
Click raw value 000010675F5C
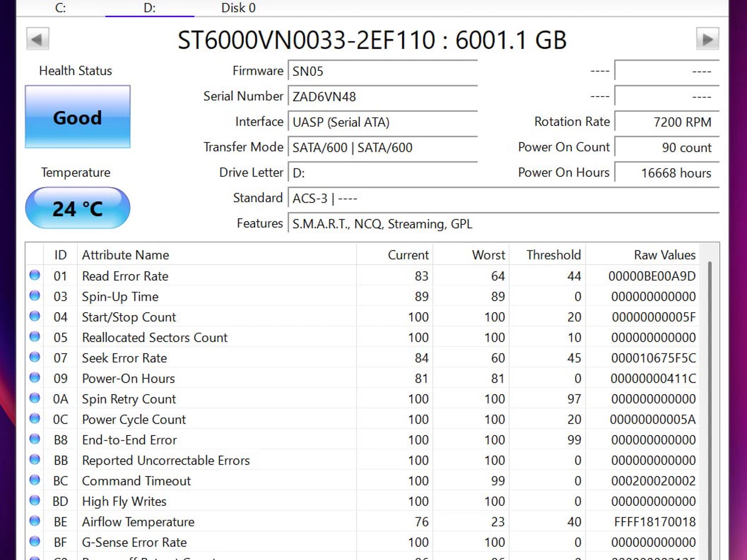654,358
